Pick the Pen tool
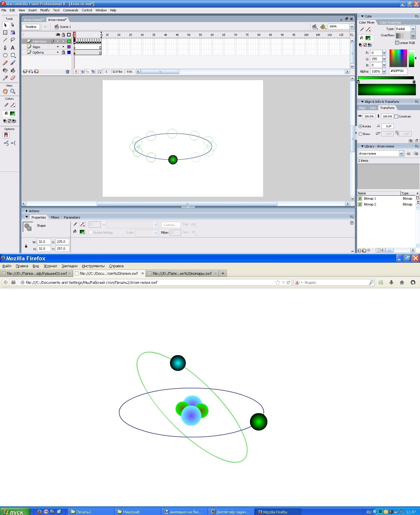Viewport: 420px width, 515px height. pyautogui.click(x=5, y=48)
